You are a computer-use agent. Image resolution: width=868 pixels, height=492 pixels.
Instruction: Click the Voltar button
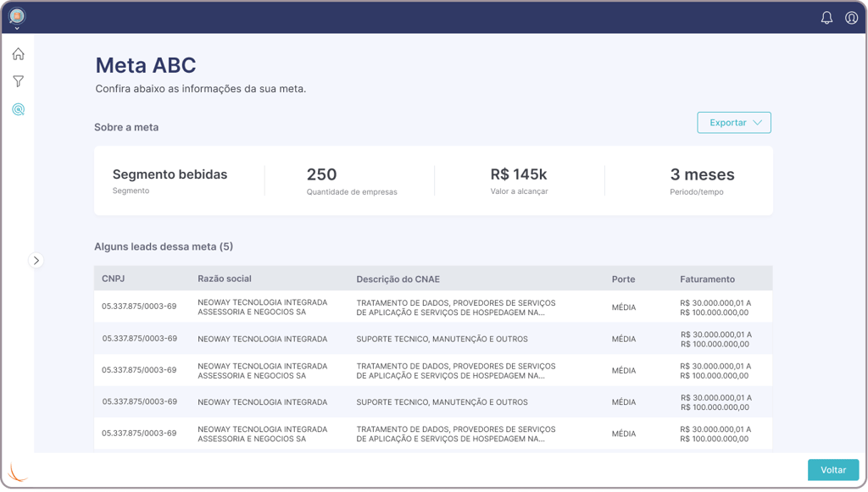tap(832, 470)
